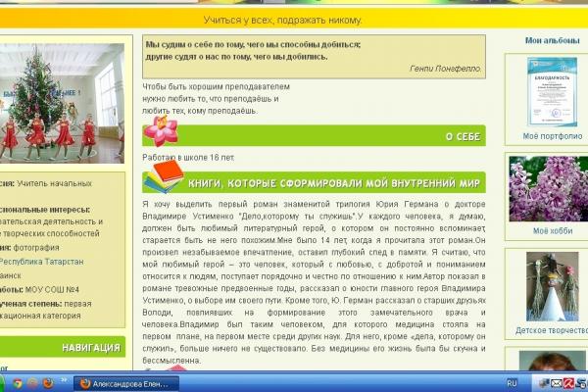Open the envelope mail tray icon
Viewport: 588px width, 392px height.
pyautogui.click(x=556, y=383)
